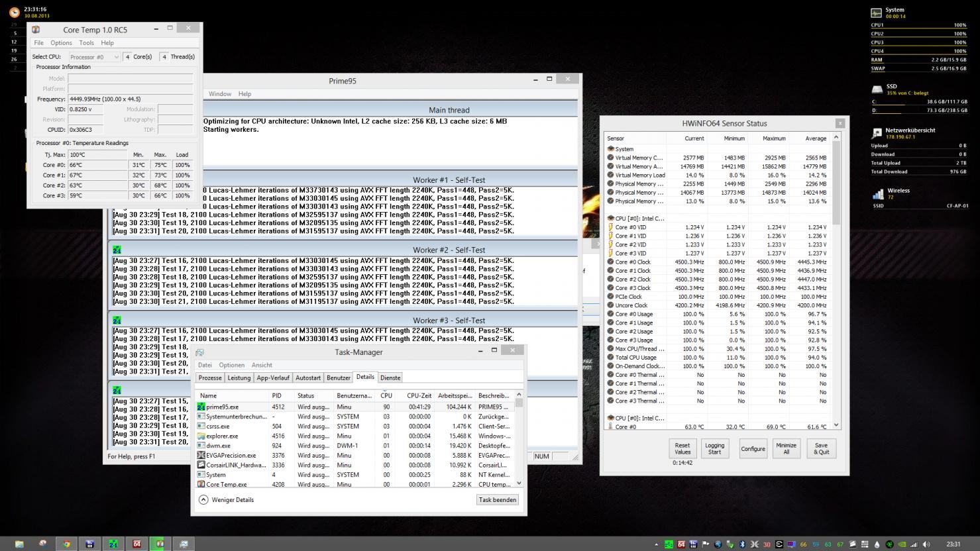Select the Core Temp.exe process row
This screenshot has height=551, width=980.
[355, 484]
